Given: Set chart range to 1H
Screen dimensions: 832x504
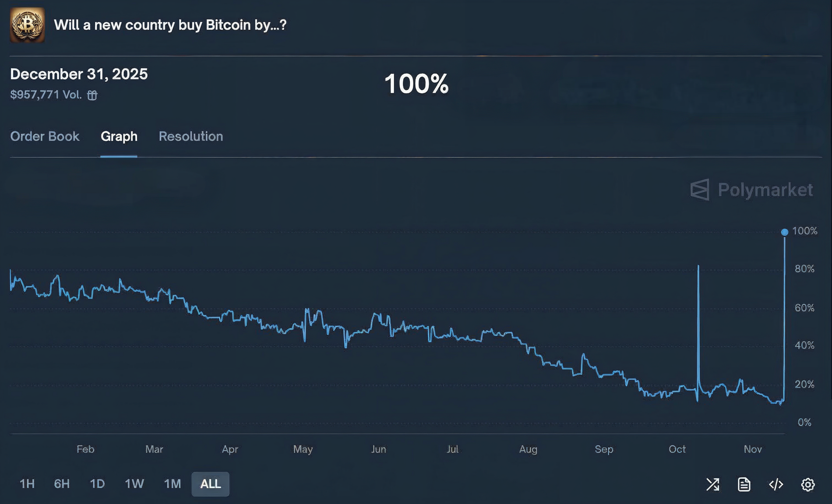Looking at the screenshot, I should (27, 484).
